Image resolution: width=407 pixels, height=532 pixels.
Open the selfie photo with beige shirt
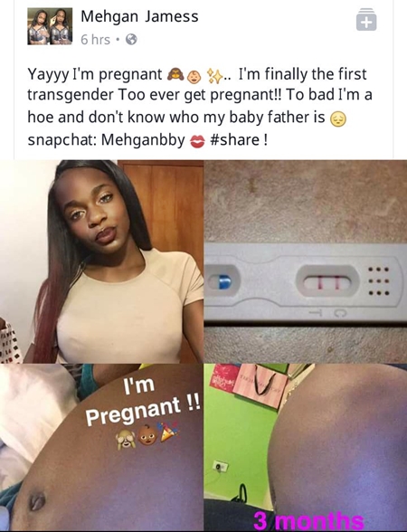101,261
